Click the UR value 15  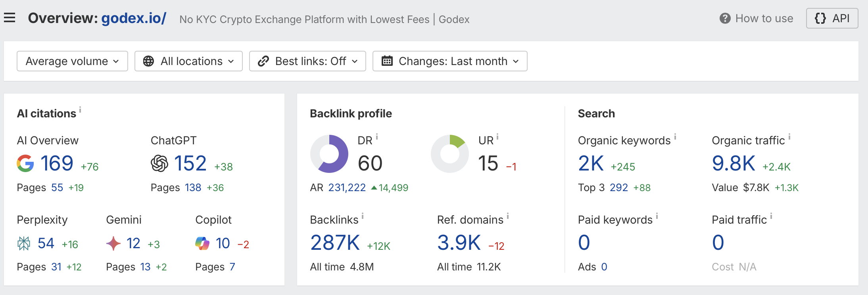pos(488,163)
